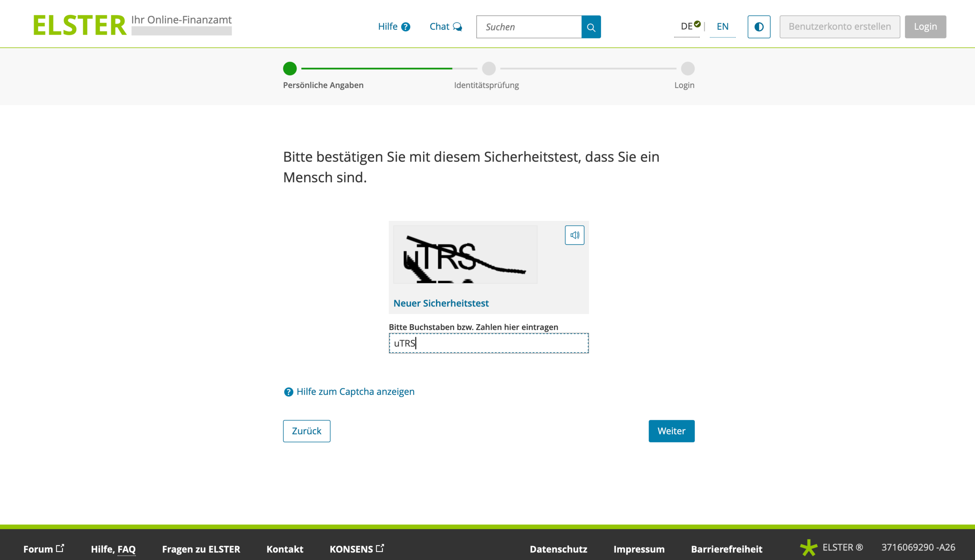The width and height of the screenshot is (975, 560).
Task: Click the ELSTER logo
Action: [x=80, y=26]
